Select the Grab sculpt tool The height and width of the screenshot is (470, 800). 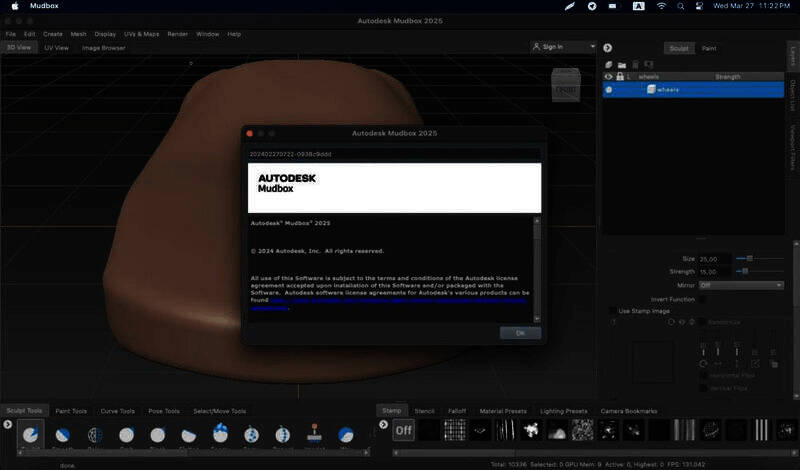coord(127,435)
